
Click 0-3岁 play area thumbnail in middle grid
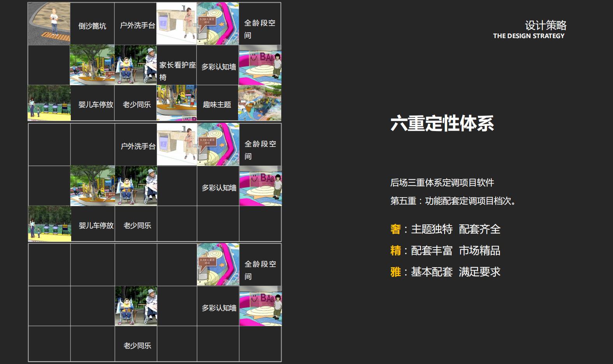pyautogui.click(x=218, y=145)
